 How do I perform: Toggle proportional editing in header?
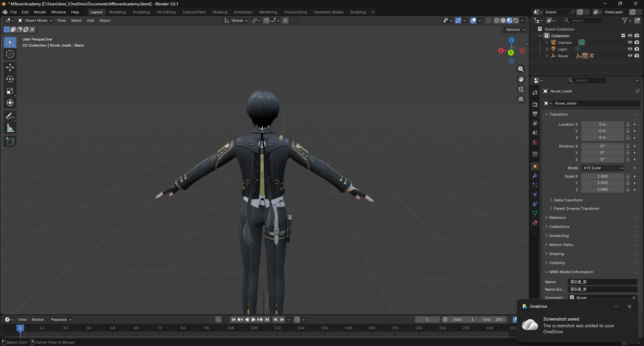[x=285, y=20]
